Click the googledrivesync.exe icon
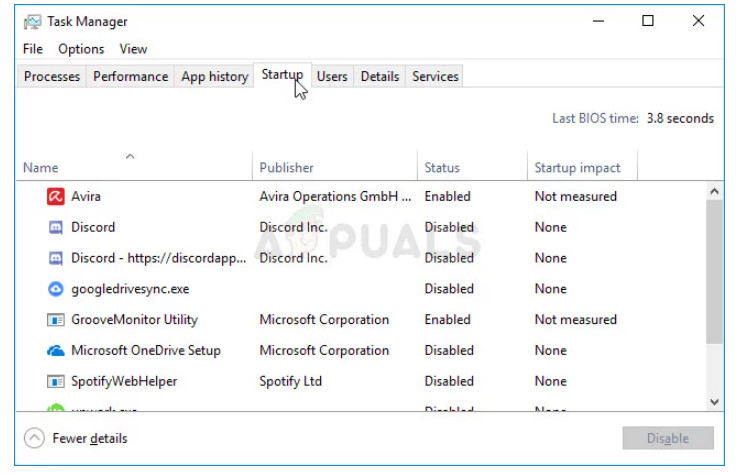 point(55,289)
